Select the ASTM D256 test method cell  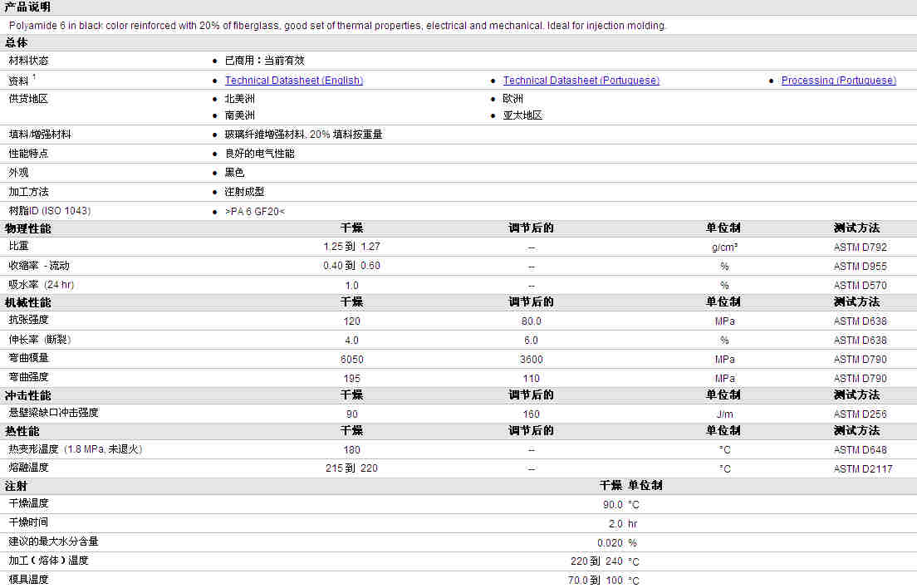tap(860, 414)
